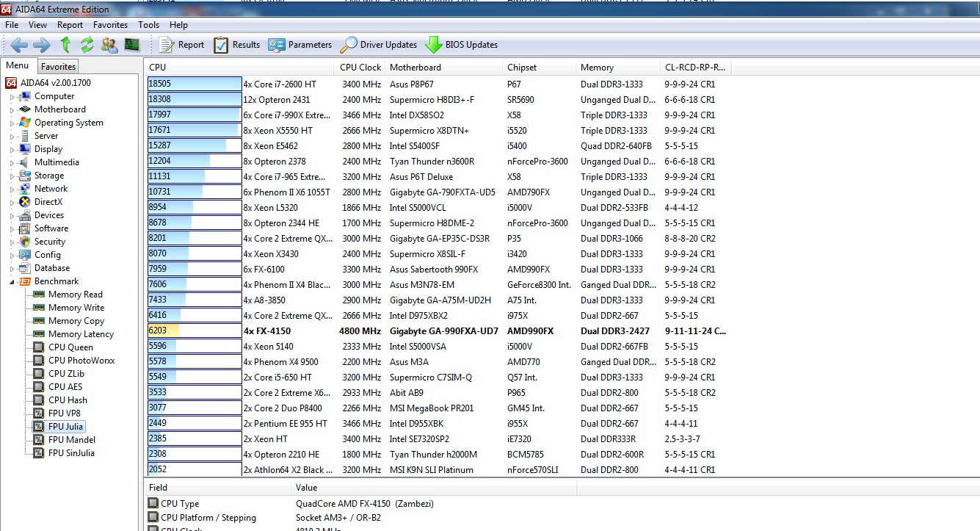The image size is (980, 531).
Task: Select the Devices icon in the tree
Action: click(x=25, y=215)
